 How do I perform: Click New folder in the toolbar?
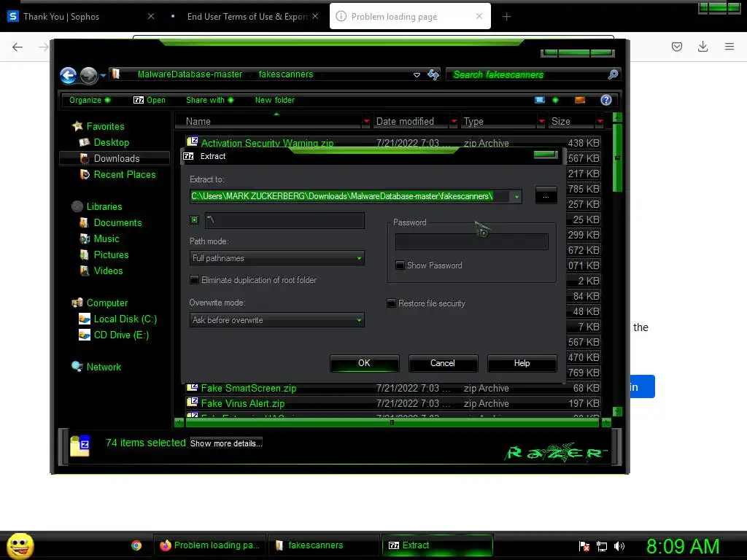pyautogui.click(x=275, y=100)
